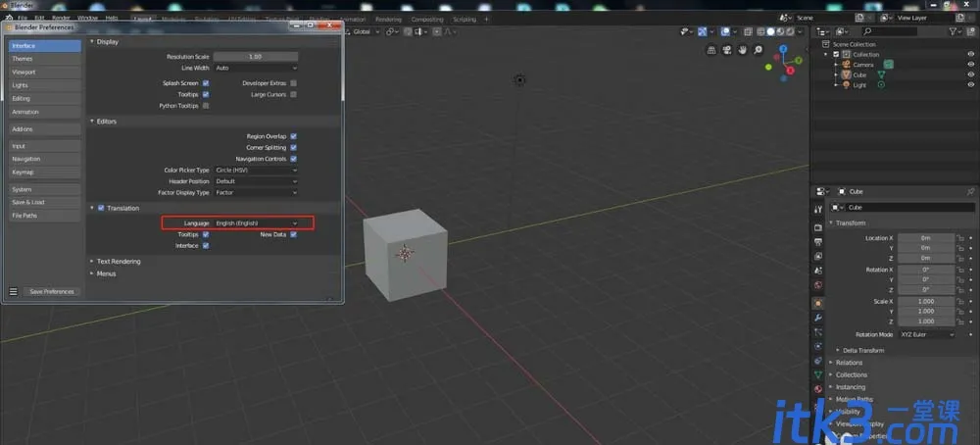
Task: Click the pin icon in Properties header
Action: click(970, 191)
